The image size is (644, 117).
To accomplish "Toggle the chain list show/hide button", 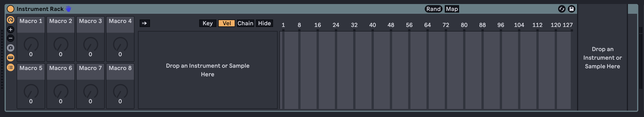I will [x=11, y=58].
